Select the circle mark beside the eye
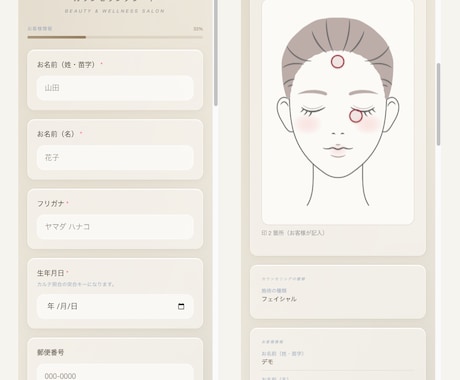 point(356,116)
